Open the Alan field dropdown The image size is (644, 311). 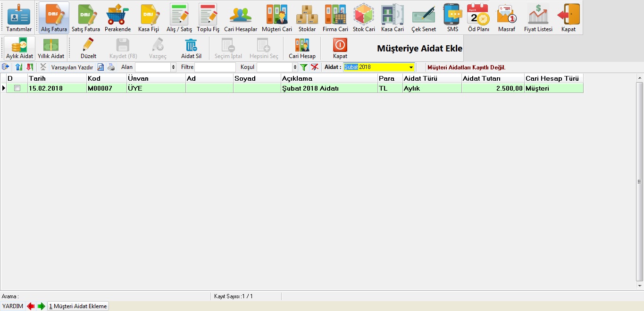tap(174, 67)
